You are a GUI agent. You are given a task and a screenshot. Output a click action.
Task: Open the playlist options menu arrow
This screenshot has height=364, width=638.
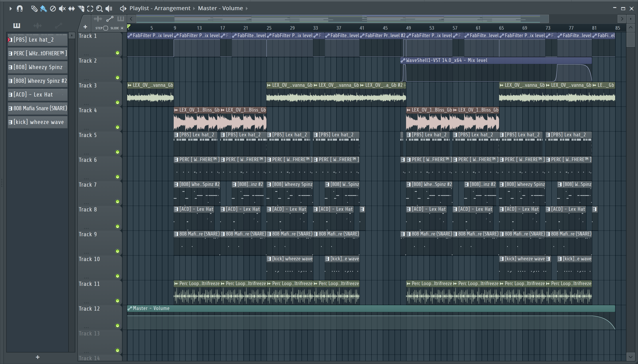(10, 8)
